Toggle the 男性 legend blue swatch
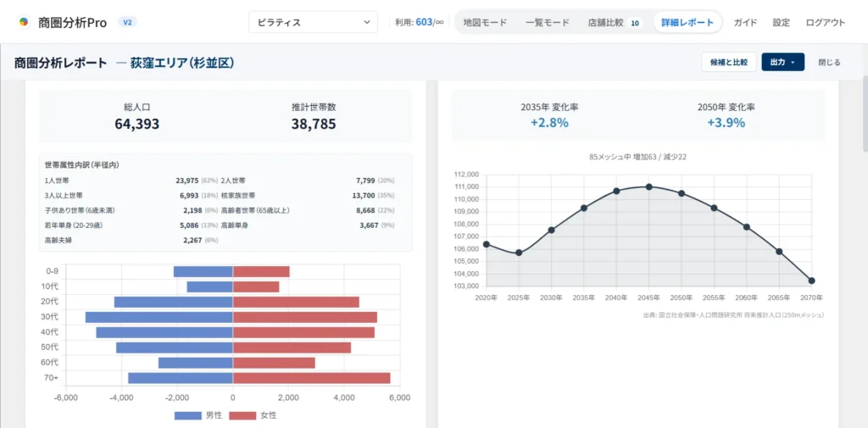Viewport: 868px width, 428px height. 187,415
